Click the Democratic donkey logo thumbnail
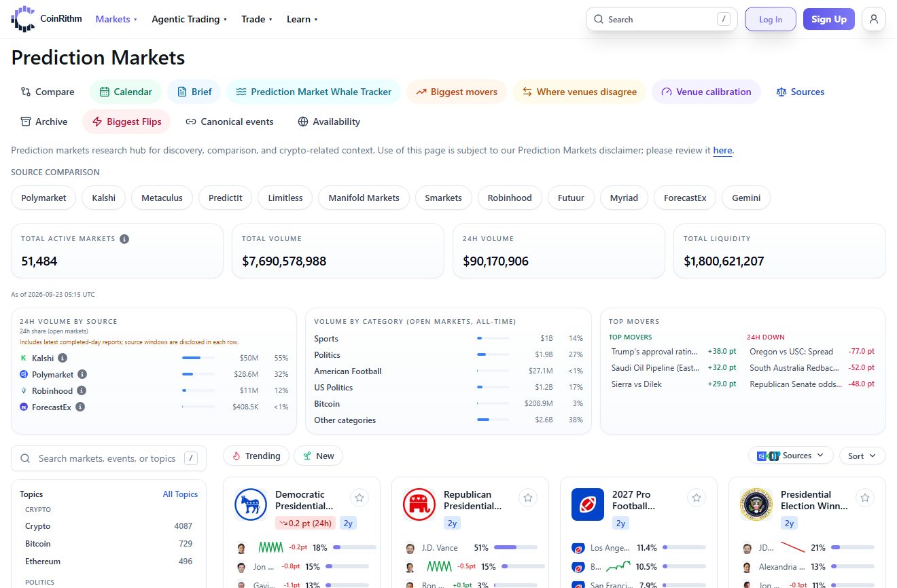Image resolution: width=897 pixels, height=588 pixels. point(251,504)
